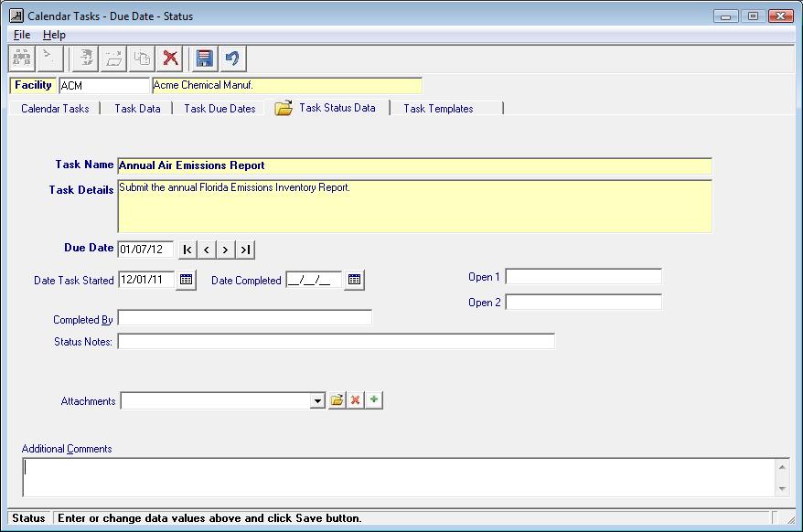803x532 pixels.
Task: Click the Additional Comments text box
Action: click(x=400, y=477)
